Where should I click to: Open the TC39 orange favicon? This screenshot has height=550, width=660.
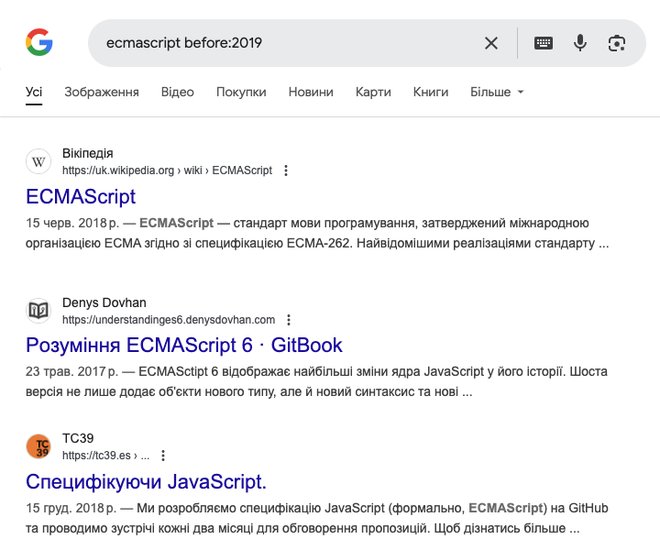tap(38, 446)
